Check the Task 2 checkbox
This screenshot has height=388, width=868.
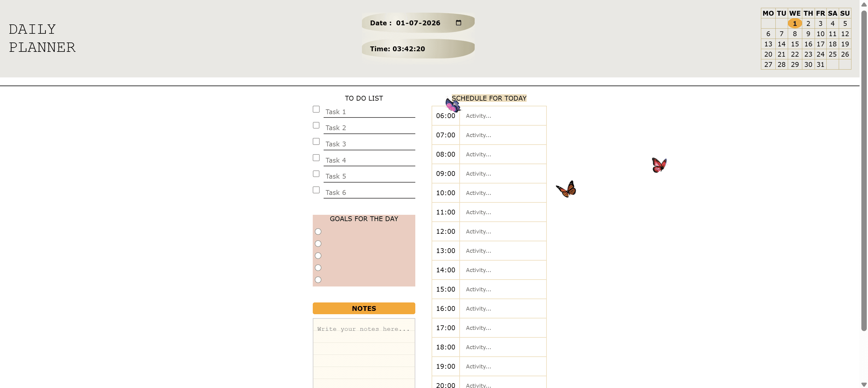pos(316,125)
